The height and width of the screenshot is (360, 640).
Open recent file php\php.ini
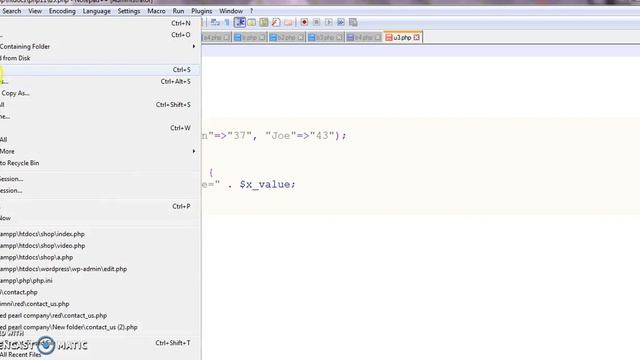pyautogui.click(x=99, y=281)
